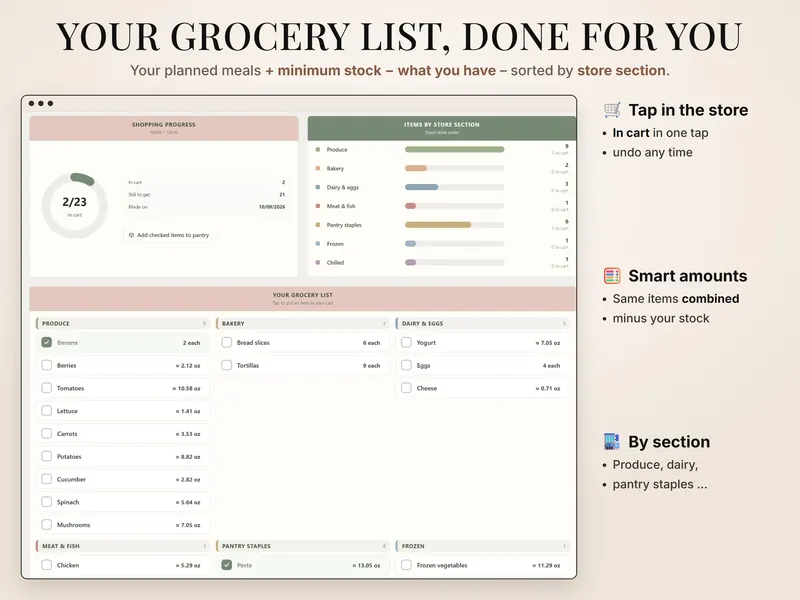Click the icon in Add checked items to pantry
The height and width of the screenshot is (600, 800).
[131, 235]
